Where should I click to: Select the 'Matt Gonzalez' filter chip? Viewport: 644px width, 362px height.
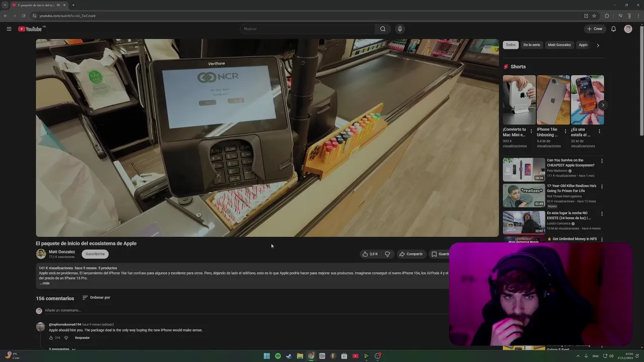[x=559, y=45]
